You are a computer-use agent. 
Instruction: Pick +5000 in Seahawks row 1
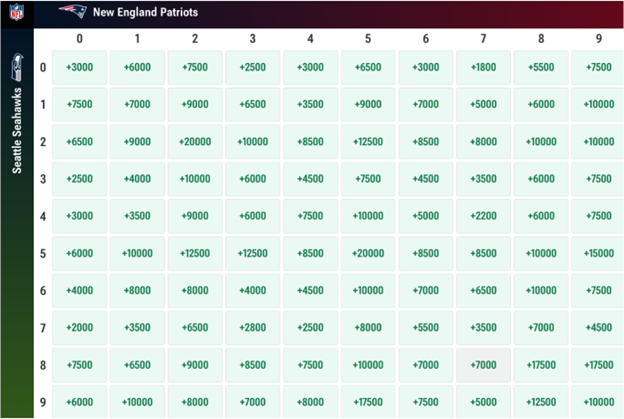[483, 104]
